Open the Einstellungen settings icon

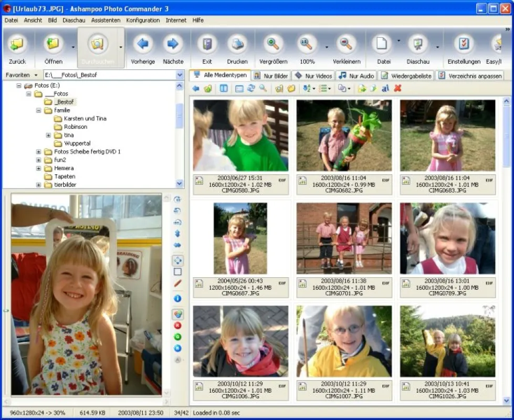pyautogui.click(x=464, y=44)
